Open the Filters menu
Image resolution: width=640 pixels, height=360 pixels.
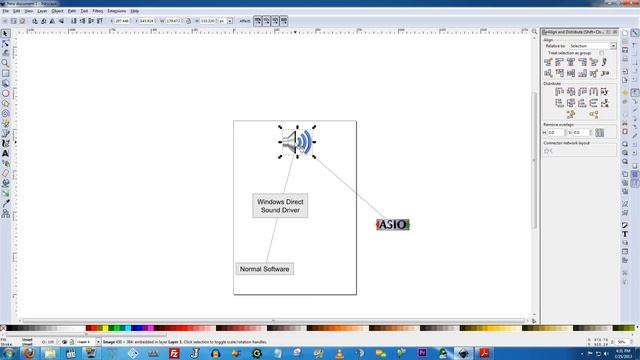tap(98, 11)
